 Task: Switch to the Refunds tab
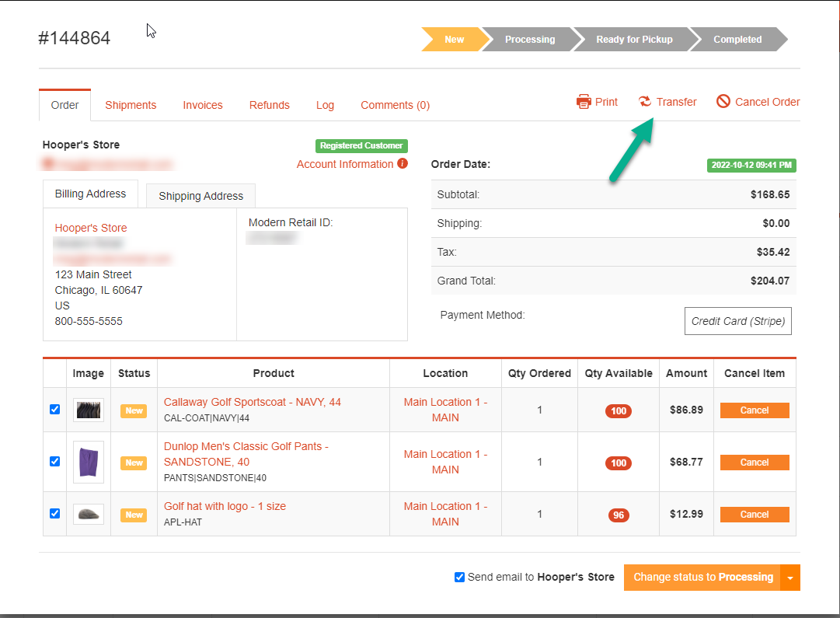pos(270,105)
